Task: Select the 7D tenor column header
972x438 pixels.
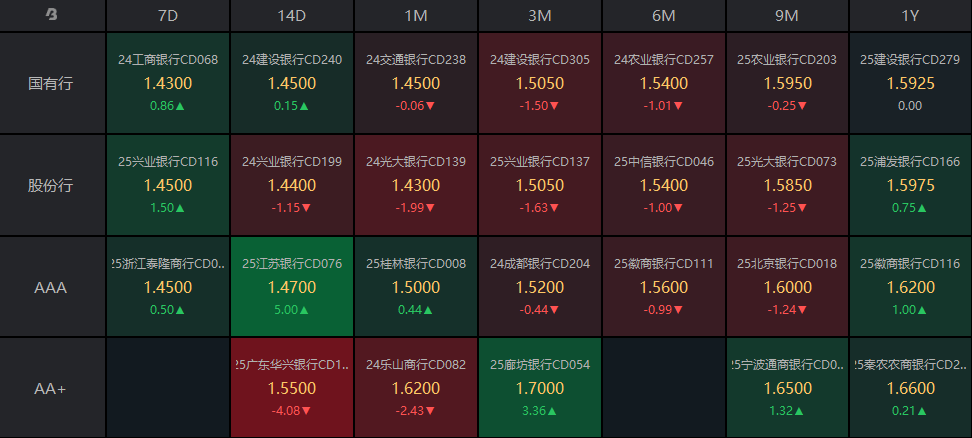Action: 168,15
